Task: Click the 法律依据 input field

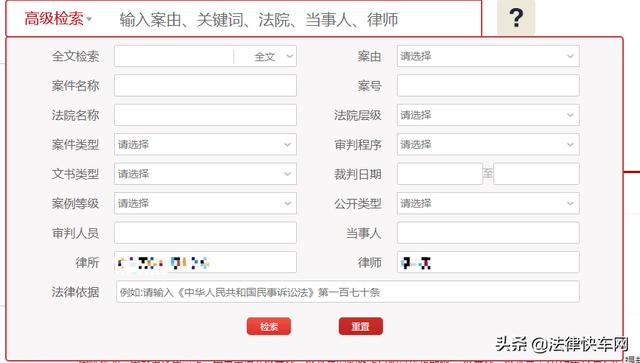Action: (348, 292)
